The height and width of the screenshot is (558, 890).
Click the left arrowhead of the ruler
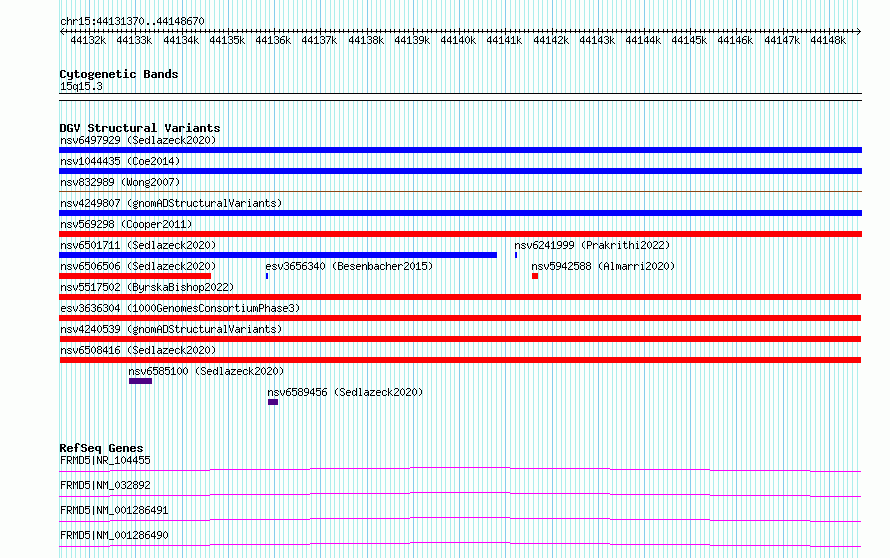[x=61, y=31]
